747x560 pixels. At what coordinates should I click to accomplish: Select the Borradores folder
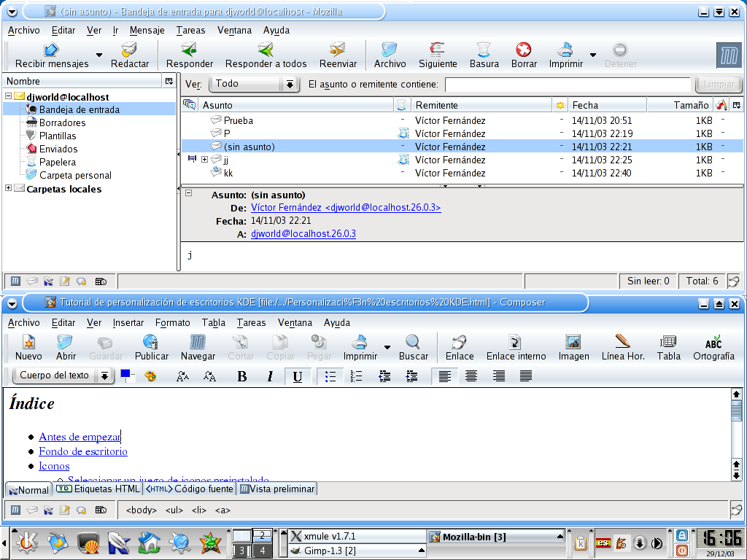62,122
